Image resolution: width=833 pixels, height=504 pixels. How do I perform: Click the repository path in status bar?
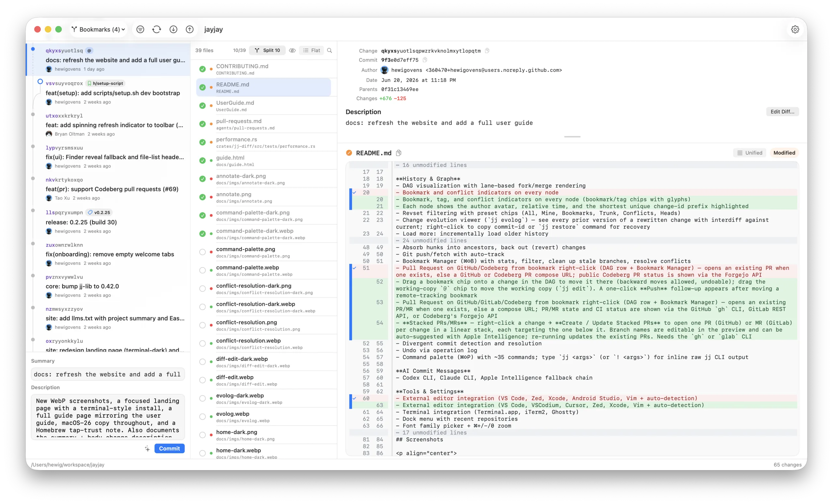click(x=68, y=464)
